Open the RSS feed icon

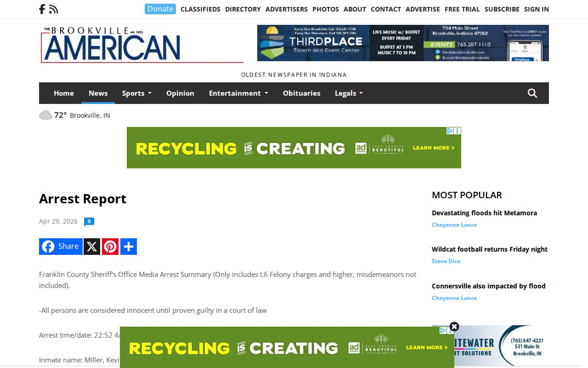pos(54,9)
